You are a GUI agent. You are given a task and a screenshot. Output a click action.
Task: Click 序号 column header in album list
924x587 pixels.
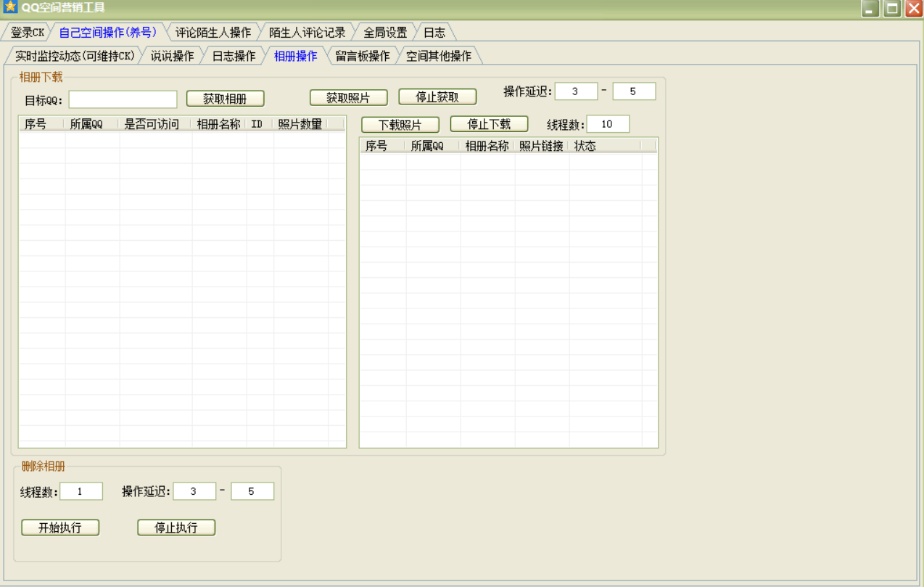(x=41, y=124)
